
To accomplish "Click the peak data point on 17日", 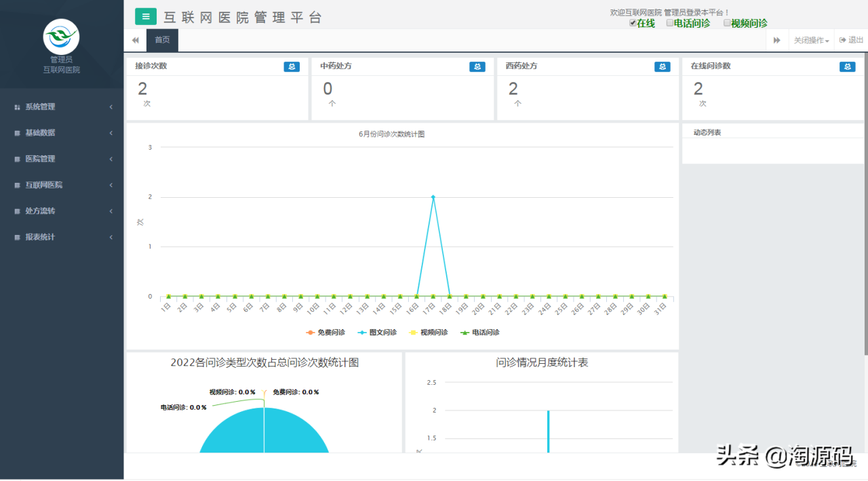I will (x=433, y=196).
